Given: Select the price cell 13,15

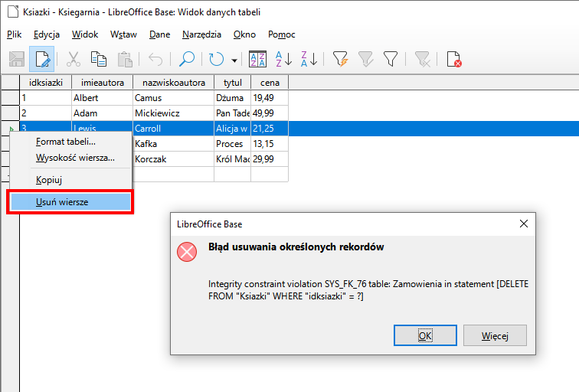Looking at the screenshot, I should (x=270, y=144).
